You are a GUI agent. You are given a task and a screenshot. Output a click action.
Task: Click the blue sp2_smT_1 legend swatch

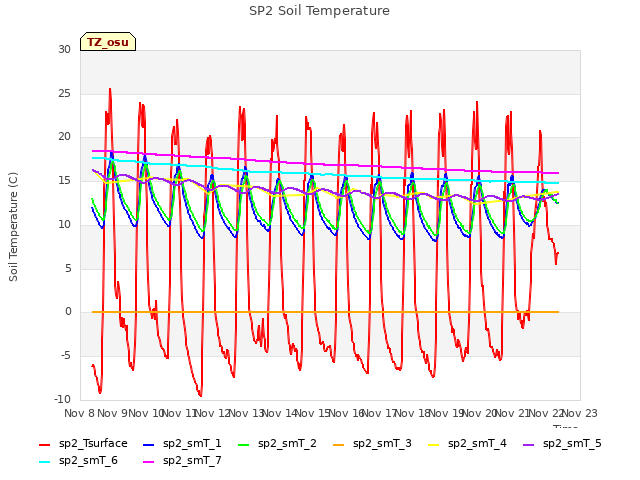coord(149,444)
